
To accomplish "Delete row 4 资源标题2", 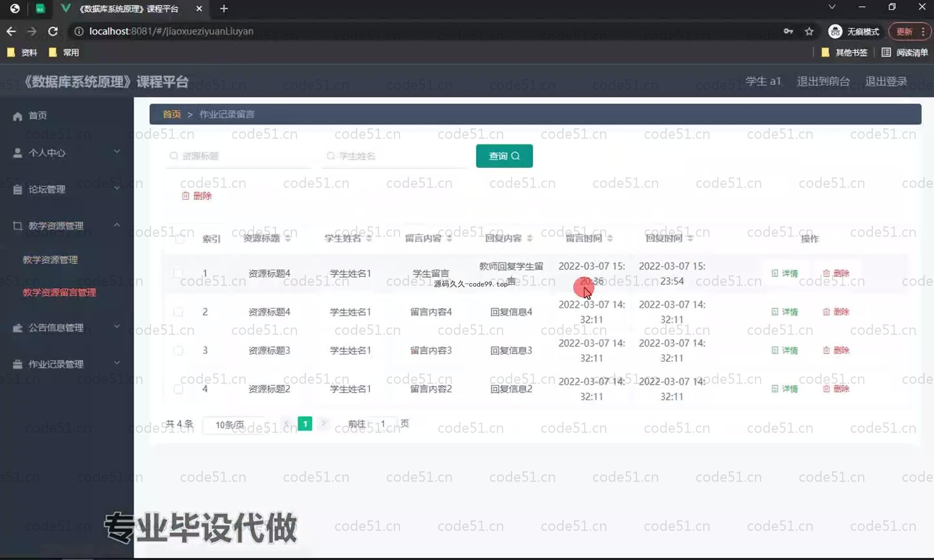I will coord(836,388).
